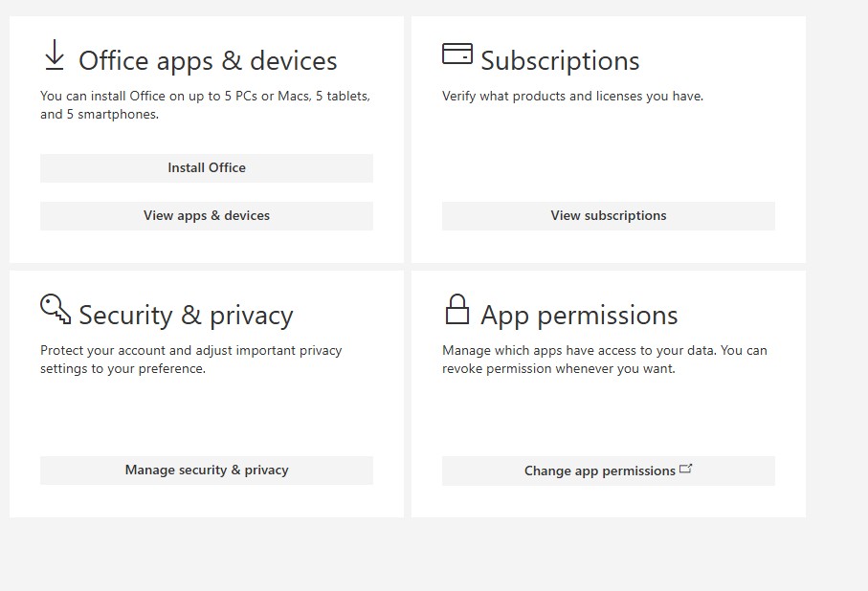Click the credit card icon beside Subscriptions

[x=456, y=54]
